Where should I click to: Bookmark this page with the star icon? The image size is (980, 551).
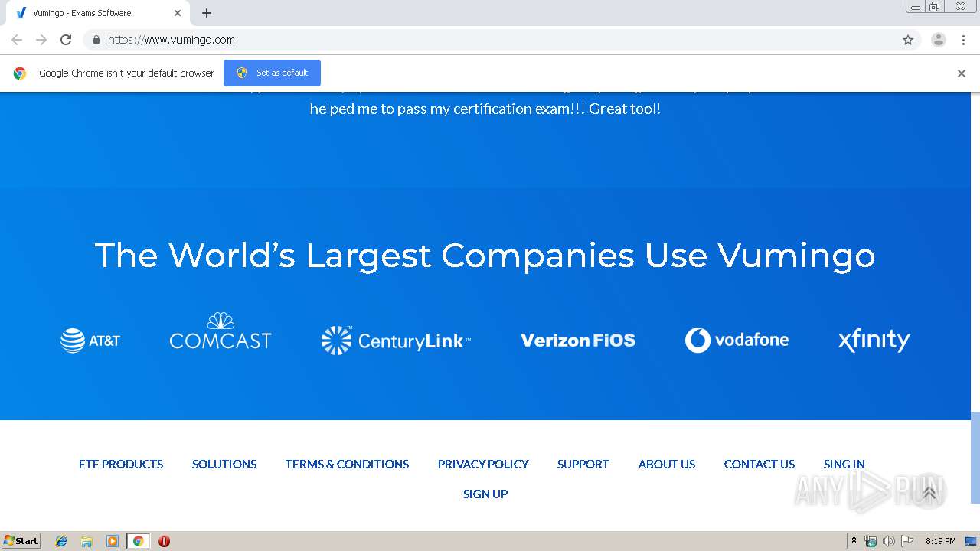pos(908,40)
